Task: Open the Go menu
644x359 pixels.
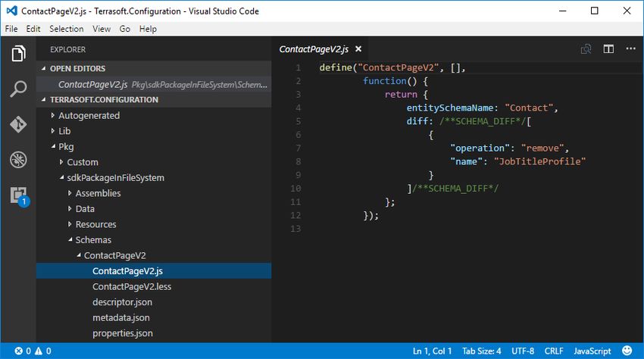Action: [x=125, y=29]
